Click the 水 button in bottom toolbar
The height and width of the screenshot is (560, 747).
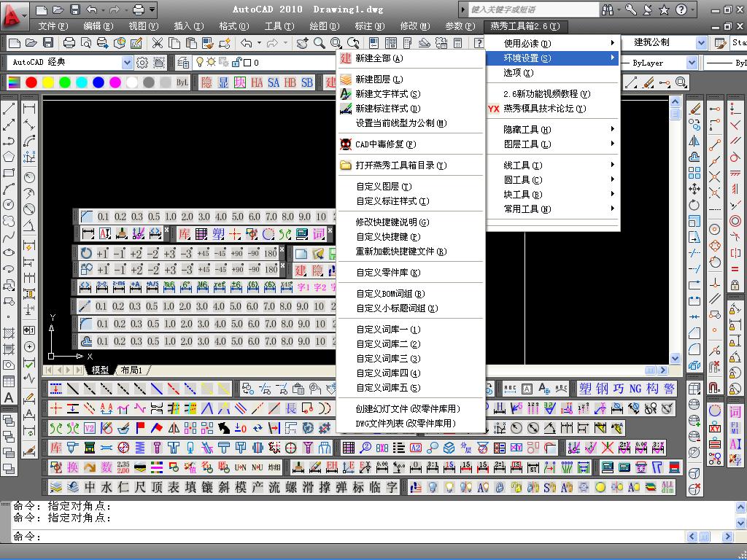click(x=107, y=487)
